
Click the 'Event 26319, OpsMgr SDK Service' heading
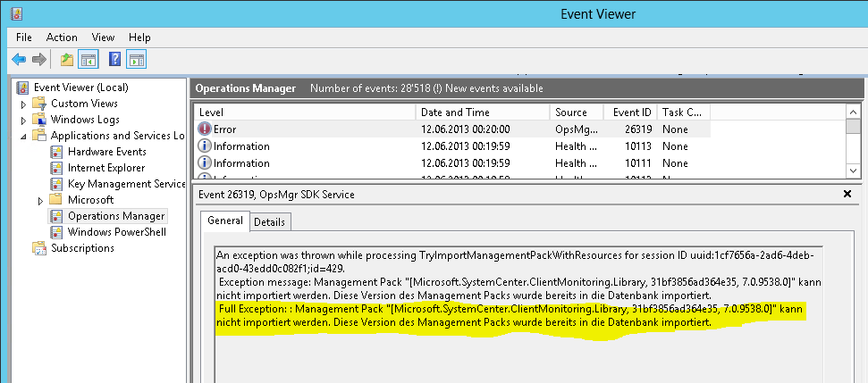275,194
